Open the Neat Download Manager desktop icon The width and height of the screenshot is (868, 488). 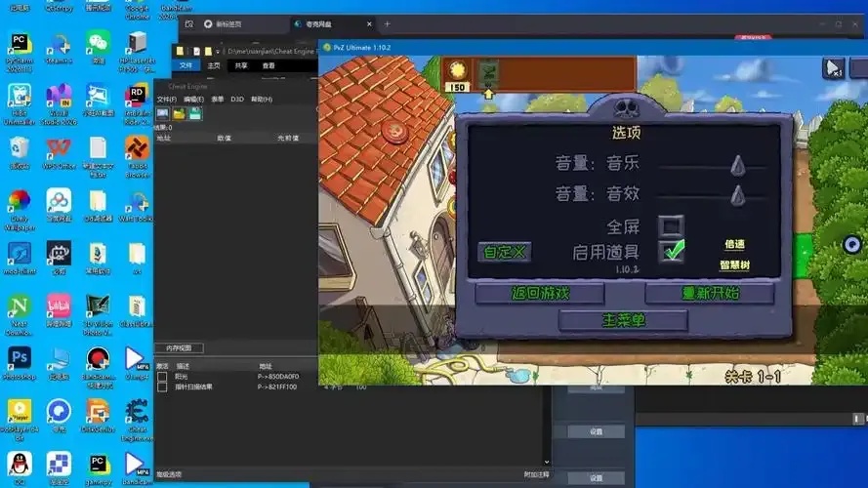tap(20, 315)
